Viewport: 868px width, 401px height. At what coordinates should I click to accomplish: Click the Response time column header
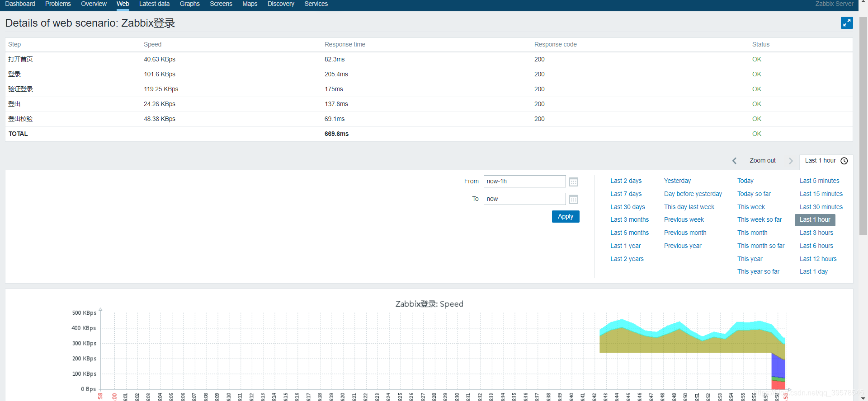pos(344,45)
